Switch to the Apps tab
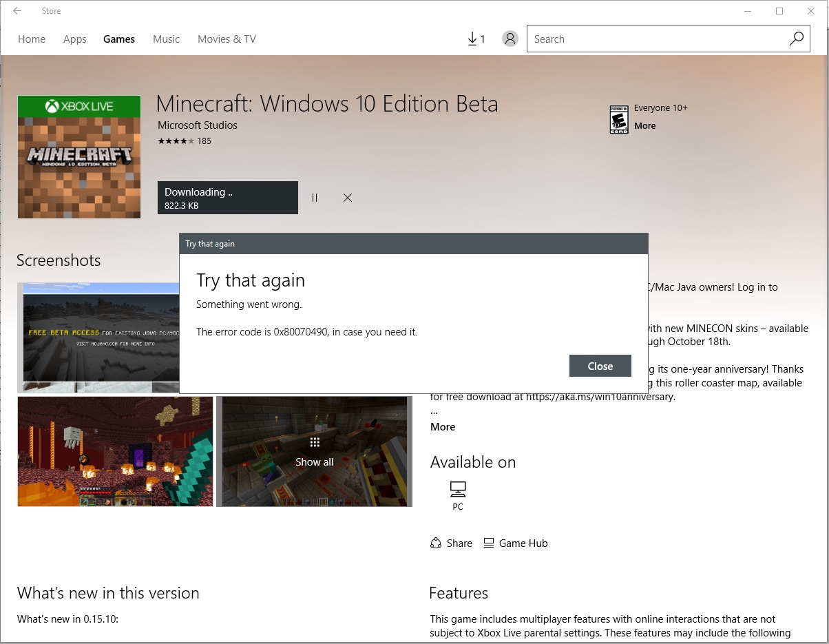829x644 pixels. (74, 39)
